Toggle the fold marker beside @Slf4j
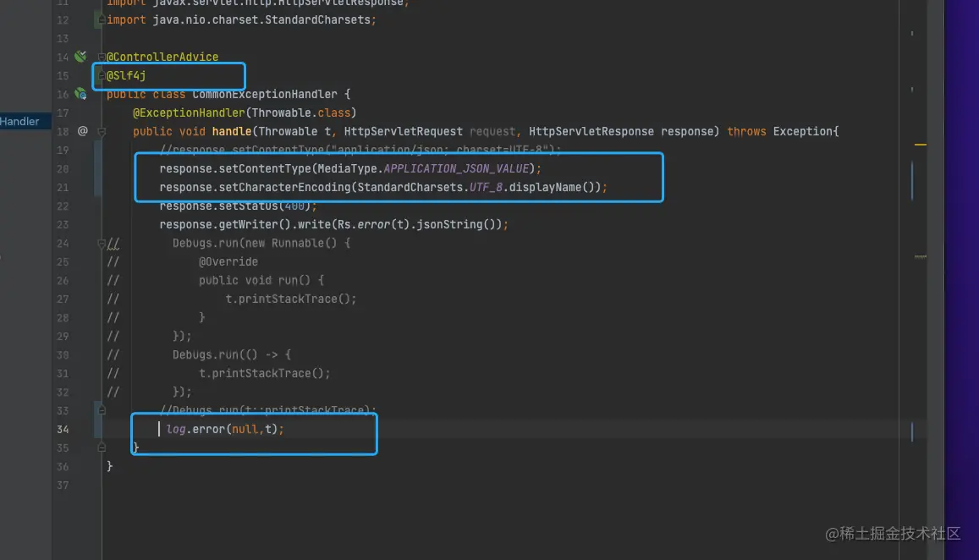This screenshot has height=560, width=979. 102,75
